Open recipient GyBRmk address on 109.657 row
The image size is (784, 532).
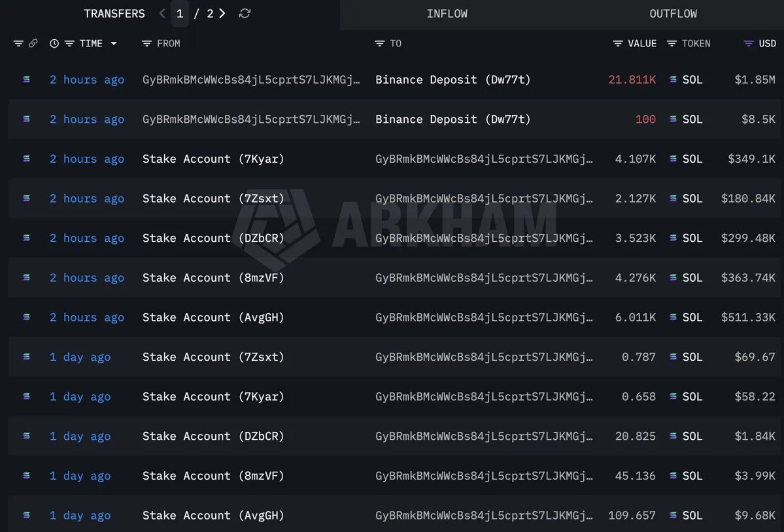pos(484,515)
